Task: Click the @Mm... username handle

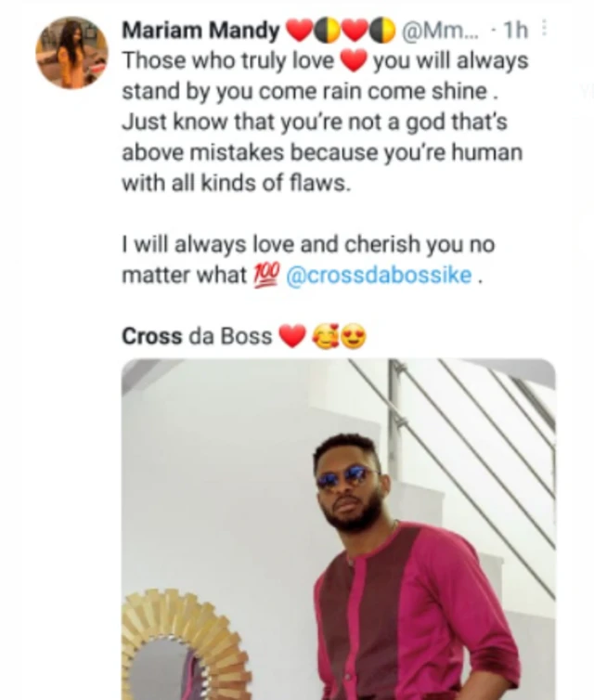Action: click(444, 31)
